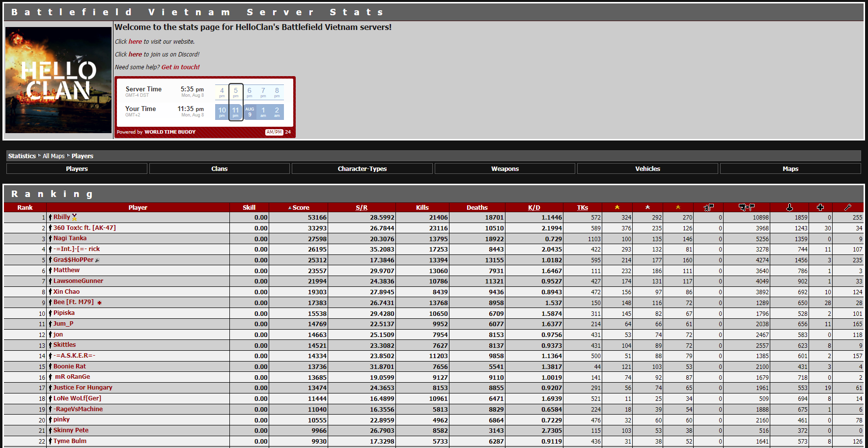Select the 8 pm slot on time slider

point(277,92)
